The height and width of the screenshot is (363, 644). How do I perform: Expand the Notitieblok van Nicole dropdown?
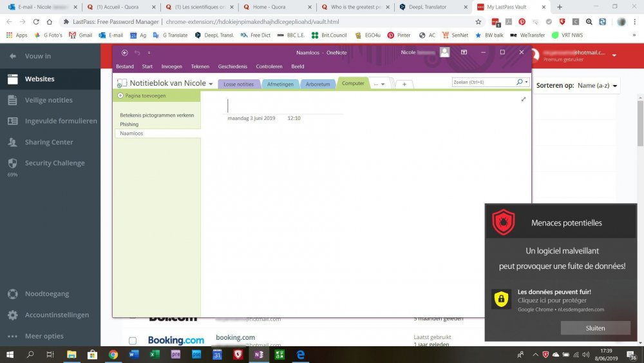coord(211,84)
